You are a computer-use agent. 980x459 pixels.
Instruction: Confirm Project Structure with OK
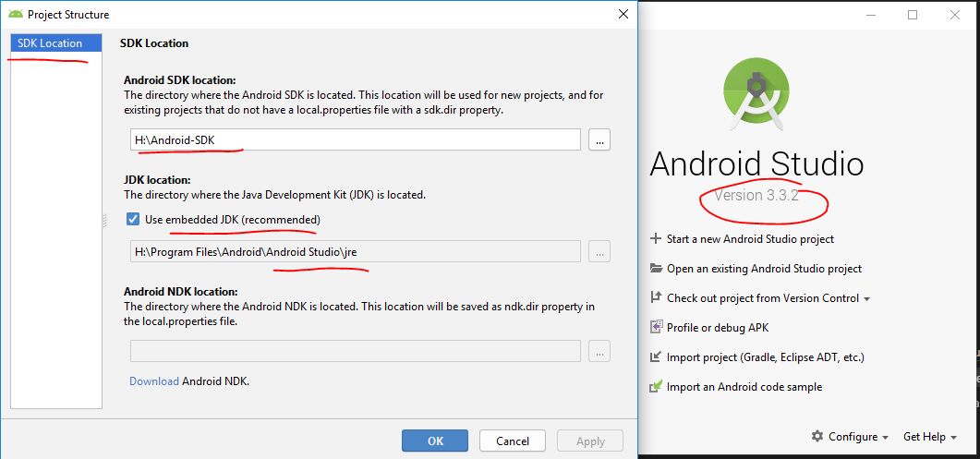tap(435, 441)
